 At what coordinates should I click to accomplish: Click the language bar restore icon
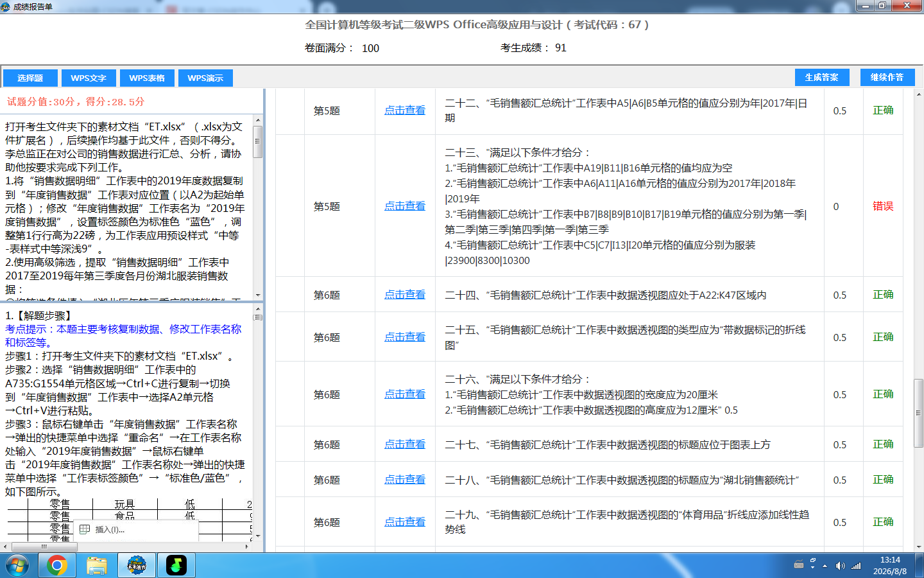coord(813,561)
